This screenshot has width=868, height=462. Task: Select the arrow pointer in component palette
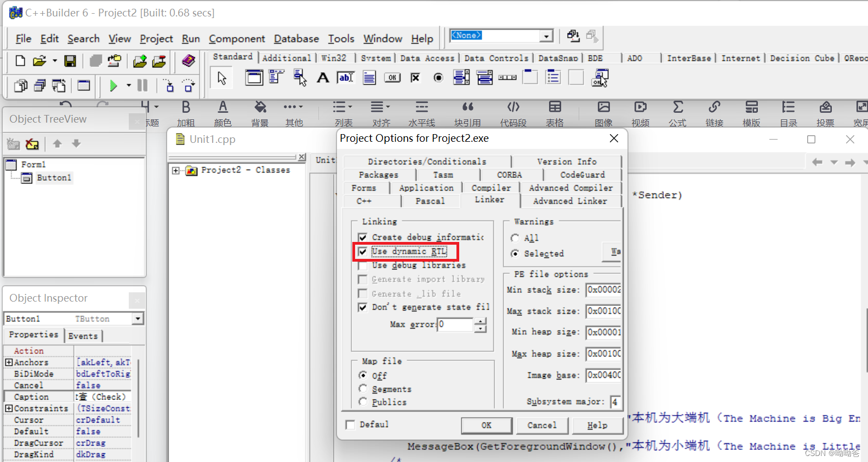pos(221,78)
